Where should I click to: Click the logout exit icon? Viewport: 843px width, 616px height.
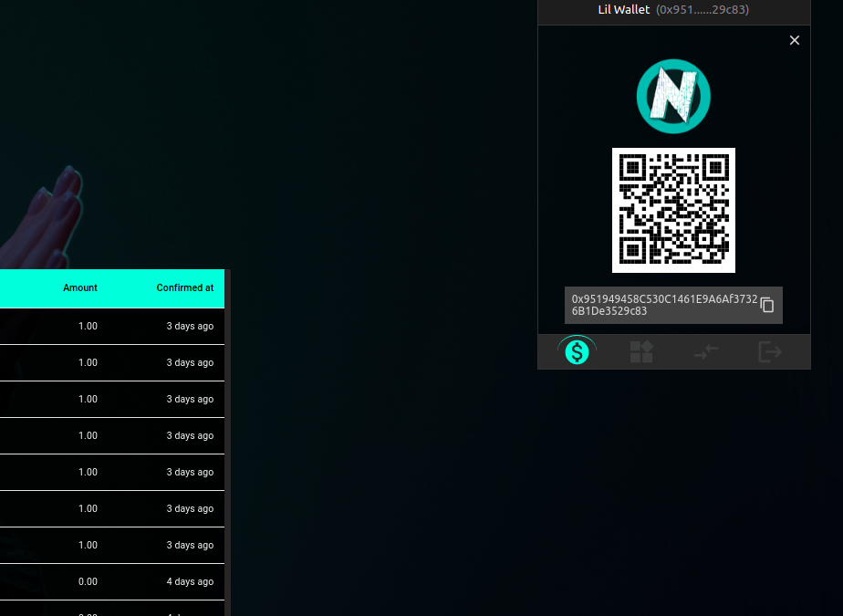coord(771,351)
